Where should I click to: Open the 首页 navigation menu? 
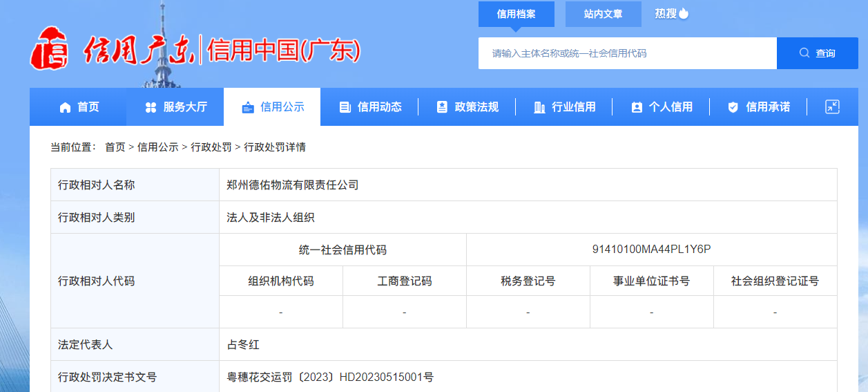[79, 107]
